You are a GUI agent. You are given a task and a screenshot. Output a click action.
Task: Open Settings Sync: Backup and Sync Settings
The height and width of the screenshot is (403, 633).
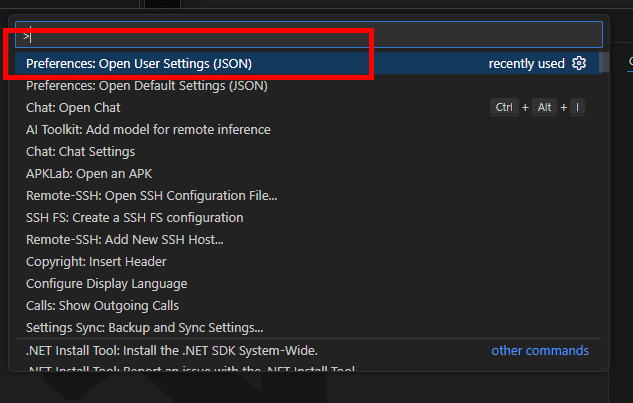point(144,328)
